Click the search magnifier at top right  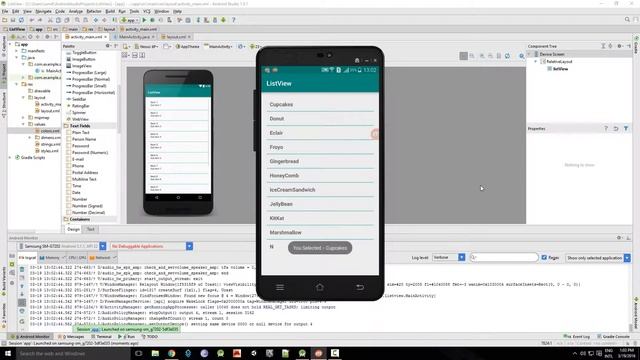point(627,20)
